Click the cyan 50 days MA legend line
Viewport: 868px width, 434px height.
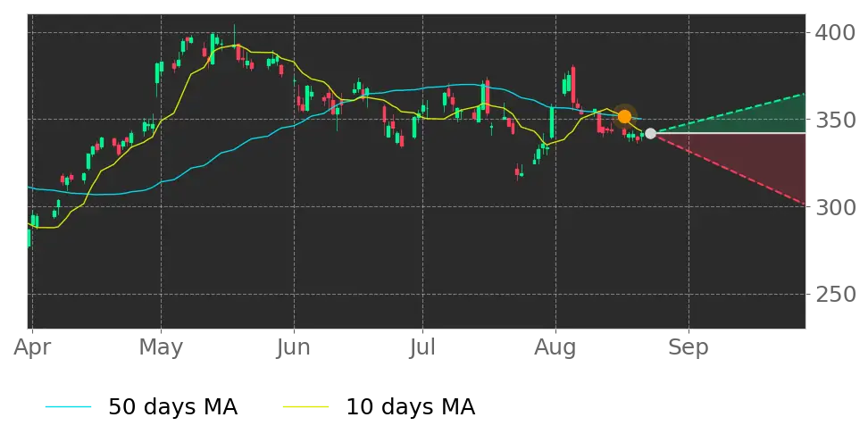coord(68,407)
